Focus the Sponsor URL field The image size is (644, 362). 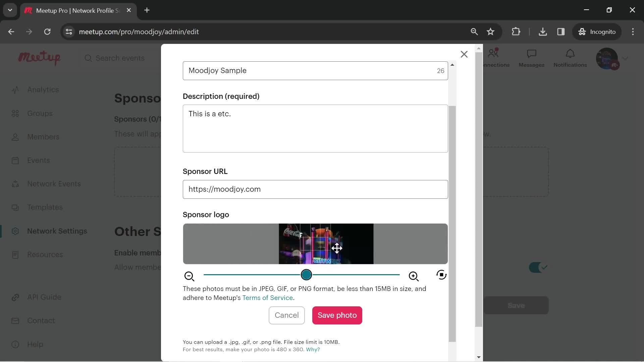click(x=315, y=189)
